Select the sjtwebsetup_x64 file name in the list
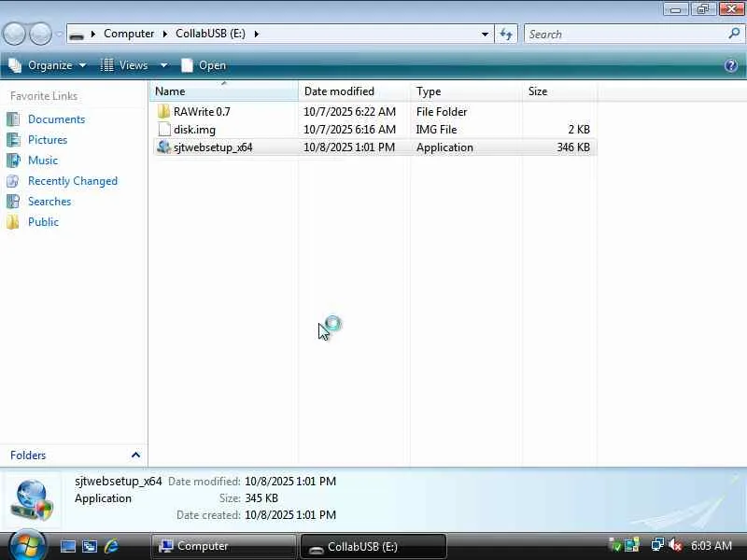Image resolution: width=747 pixels, height=560 pixels. coord(213,147)
